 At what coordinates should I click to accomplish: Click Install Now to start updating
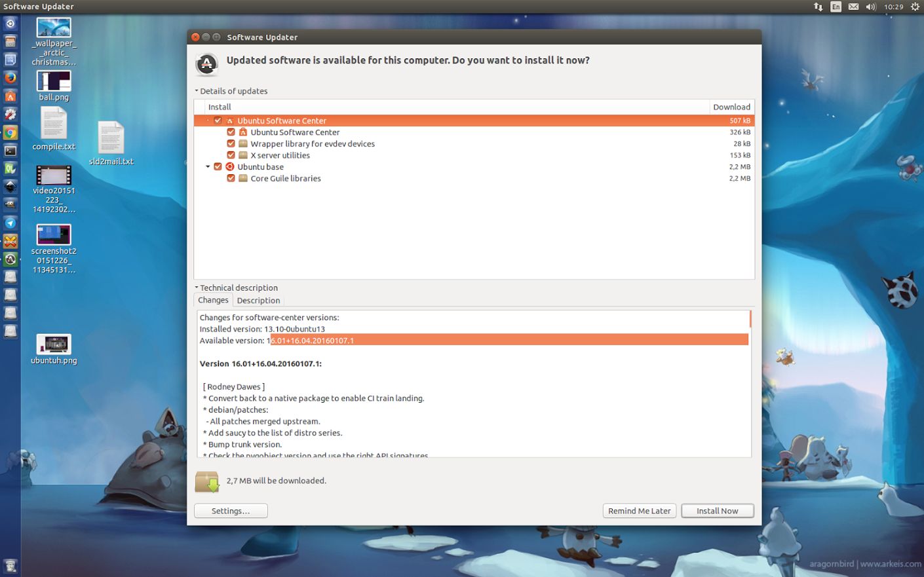point(717,511)
